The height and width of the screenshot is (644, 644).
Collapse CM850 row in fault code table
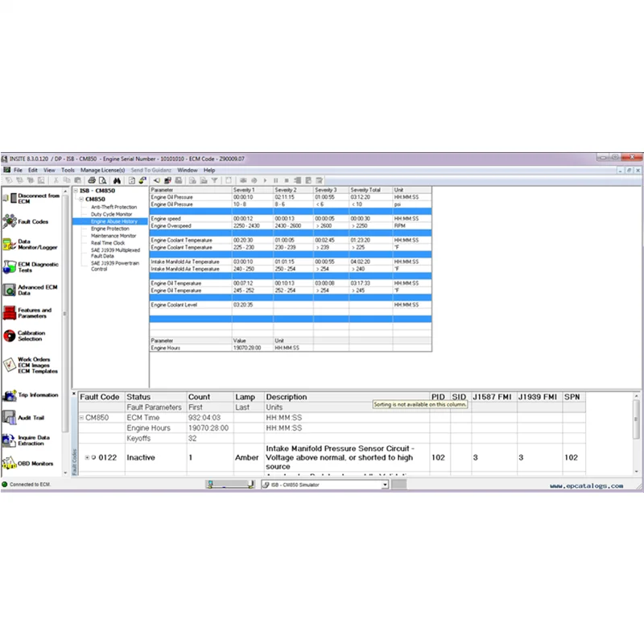click(x=81, y=417)
